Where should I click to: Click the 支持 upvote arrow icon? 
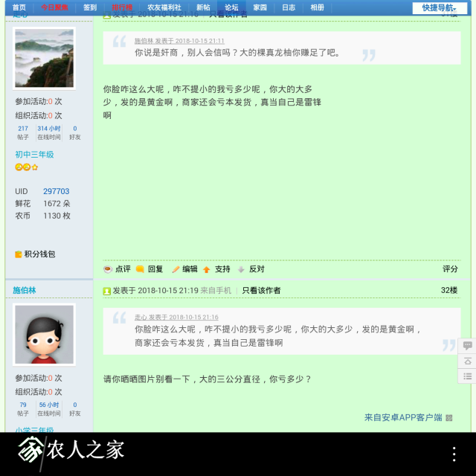click(207, 269)
